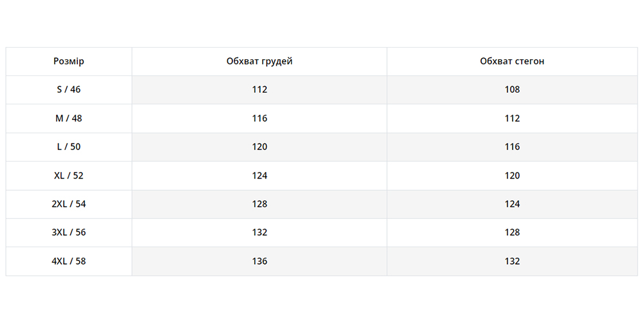This screenshot has height=322, width=644.
Task: Select the "2XL / 54" size cell
Action: pyautogui.click(x=69, y=204)
